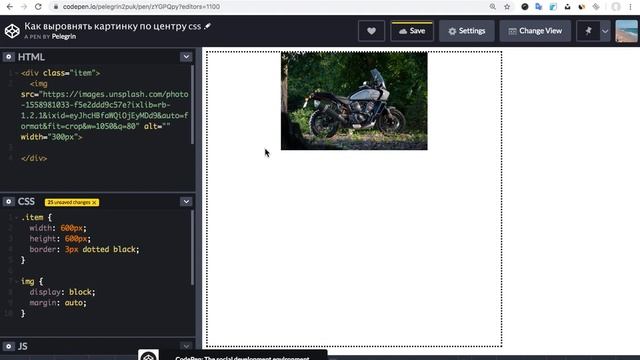640x360 pixels.
Task: Love this pen with heart button
Action: click(371, 31)
